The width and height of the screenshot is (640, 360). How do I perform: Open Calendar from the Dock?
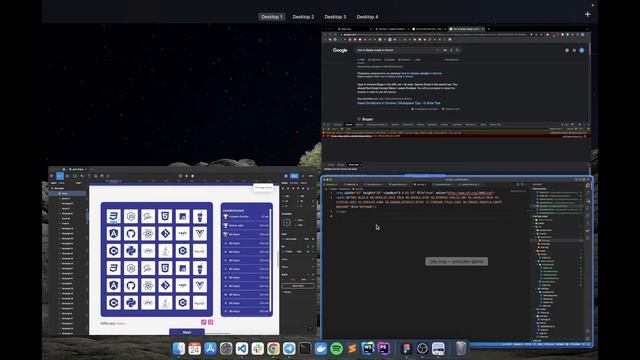coord(195,349)
